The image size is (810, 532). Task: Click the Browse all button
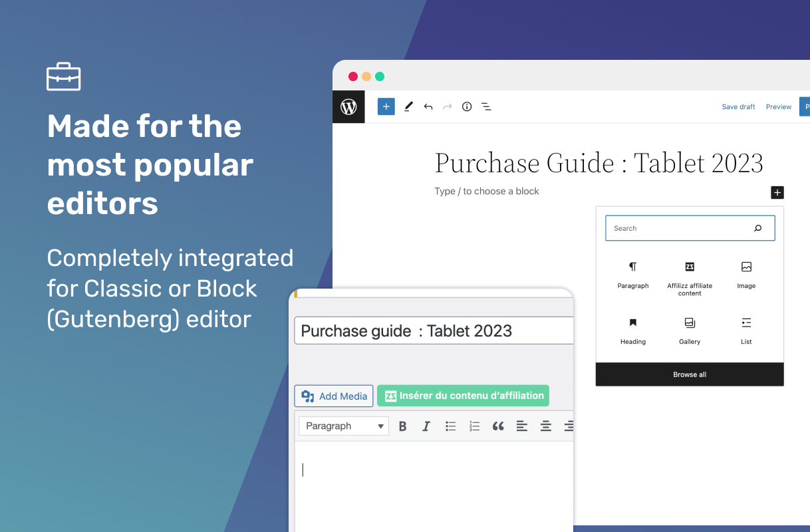point(690,374)
